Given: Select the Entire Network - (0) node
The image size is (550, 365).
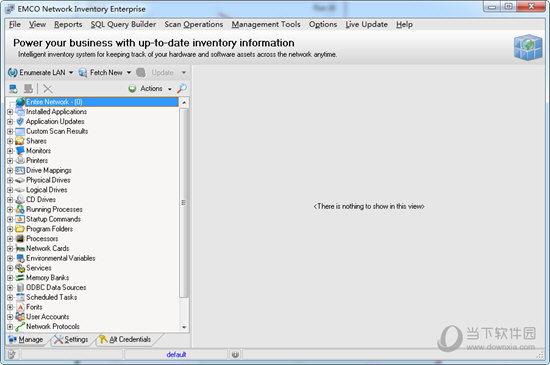Looking at the screenshot, I should point(102,102).
